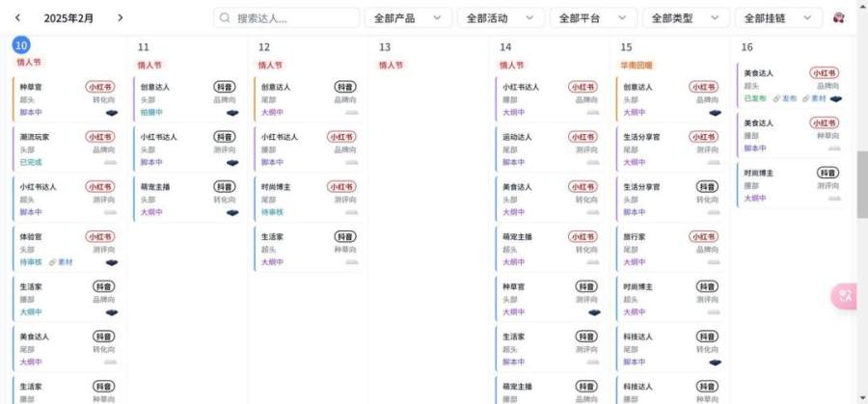
Task: Open 发布 link on 美食达人 card on day 16
Action: coord(785,98)
